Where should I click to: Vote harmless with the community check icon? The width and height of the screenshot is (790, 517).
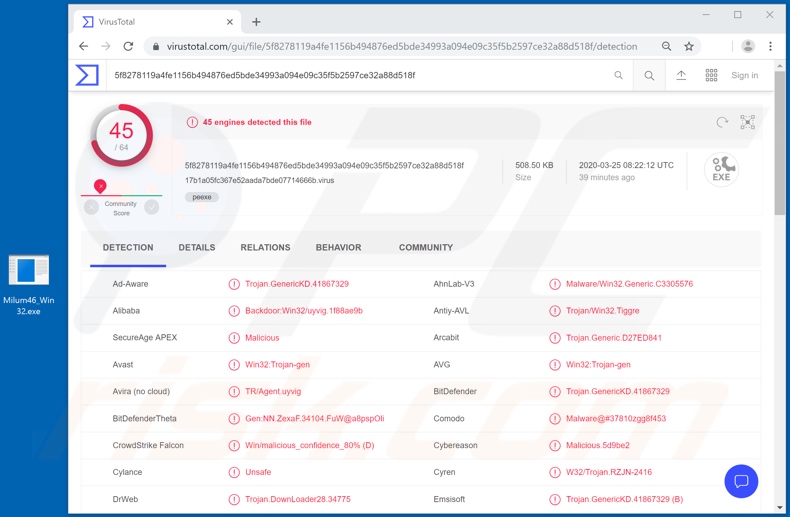(x=151, y=207)
